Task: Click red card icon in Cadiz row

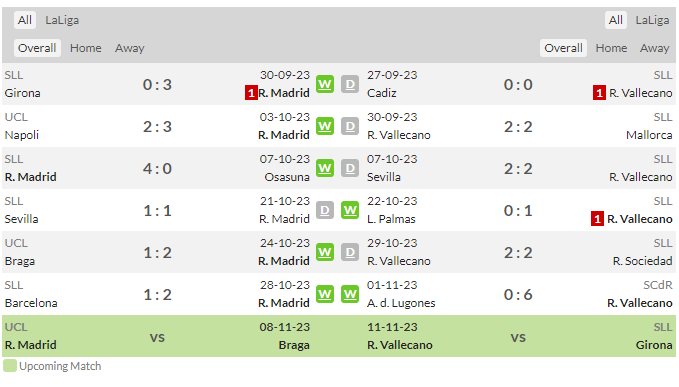Action: pyautogui.click(x=599, y=93)
